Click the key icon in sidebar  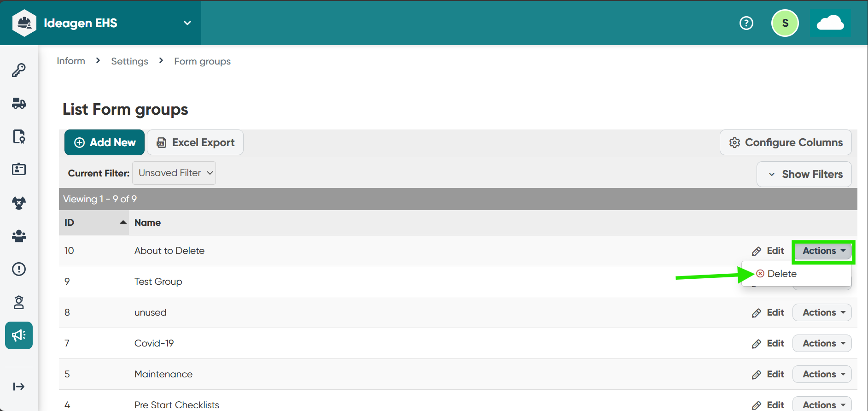(19, 70)
